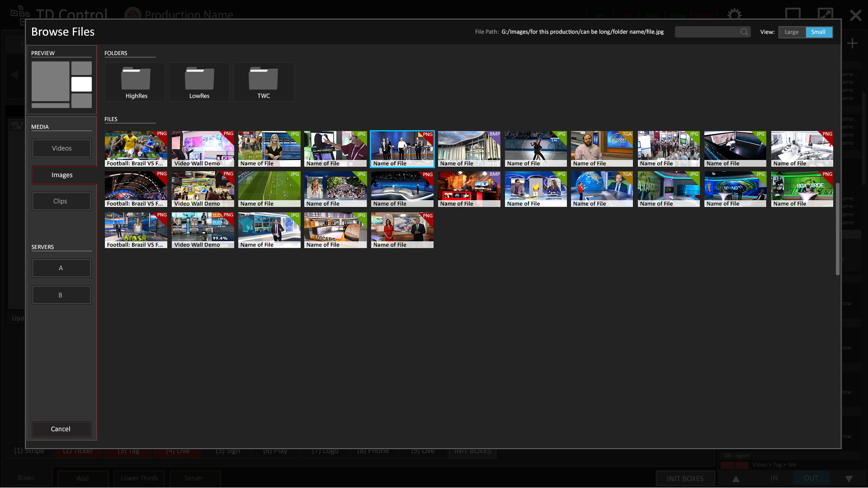Switch view to Small thumbnails
The image size is (868, 488).
click(818, 32)
